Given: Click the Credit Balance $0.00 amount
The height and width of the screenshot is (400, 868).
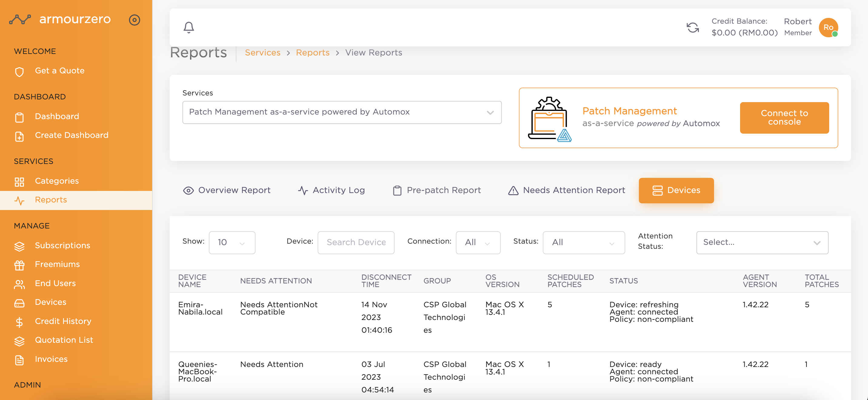Looking at the screenshot, I should click(744, 33).
